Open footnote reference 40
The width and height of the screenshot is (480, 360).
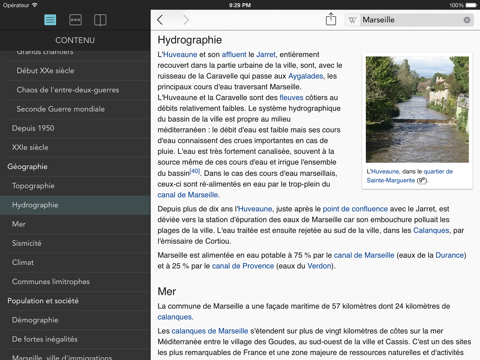pos(195,171)
